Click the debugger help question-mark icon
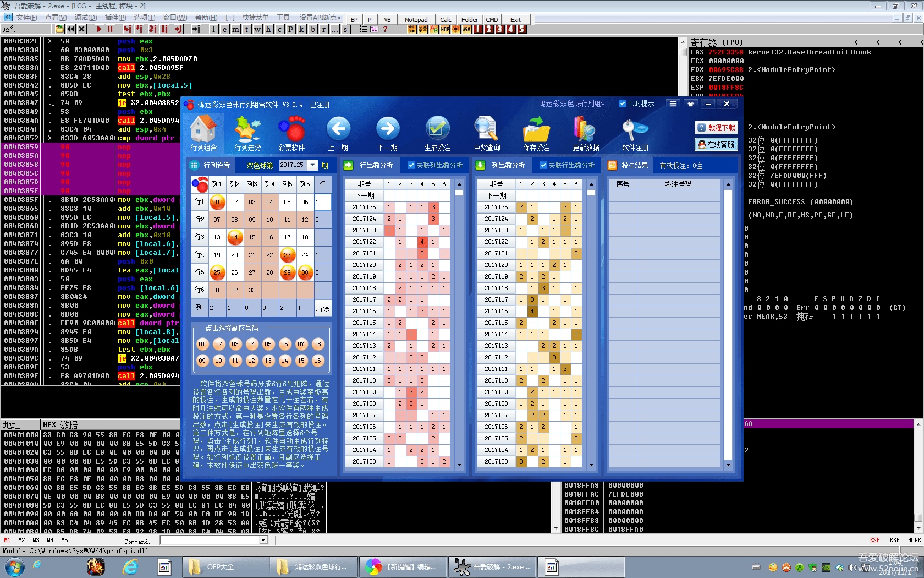Viewport: 924px width, 578px height. click(386, 29)
